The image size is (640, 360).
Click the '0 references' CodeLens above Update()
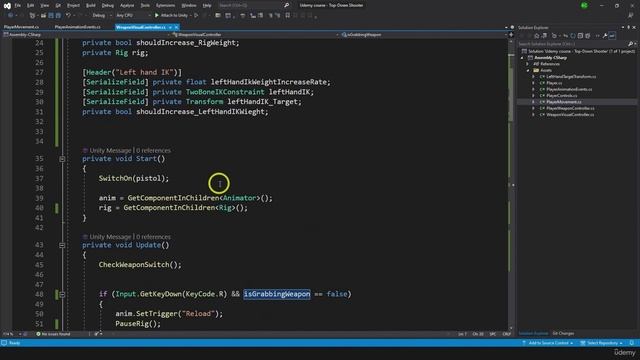153,237
